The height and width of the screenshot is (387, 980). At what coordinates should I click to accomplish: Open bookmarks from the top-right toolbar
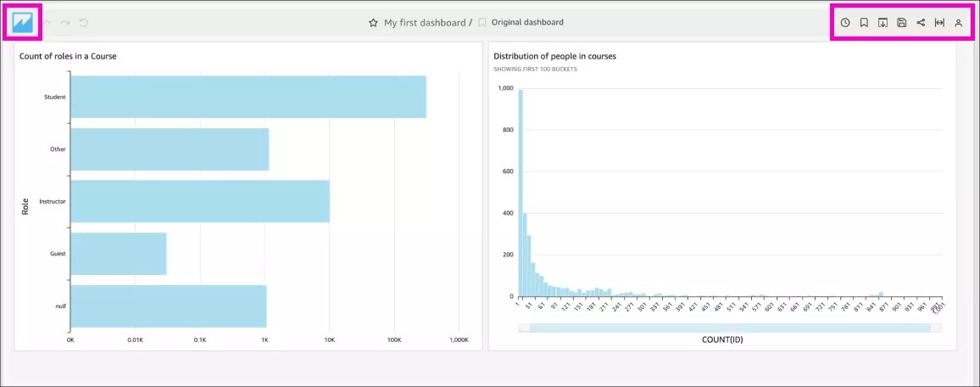click(x=864, y=23)
